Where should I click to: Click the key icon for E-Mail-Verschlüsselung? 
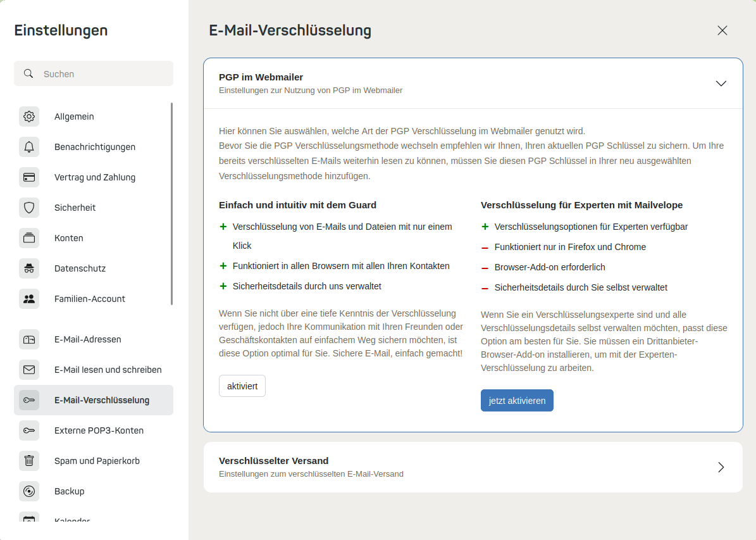[x=29, y=400]
